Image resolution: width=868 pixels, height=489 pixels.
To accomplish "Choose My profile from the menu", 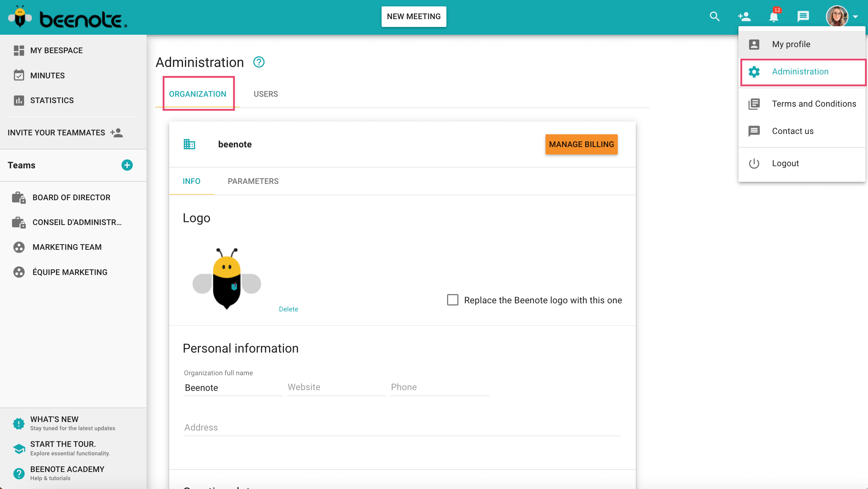I will (802, 44).
